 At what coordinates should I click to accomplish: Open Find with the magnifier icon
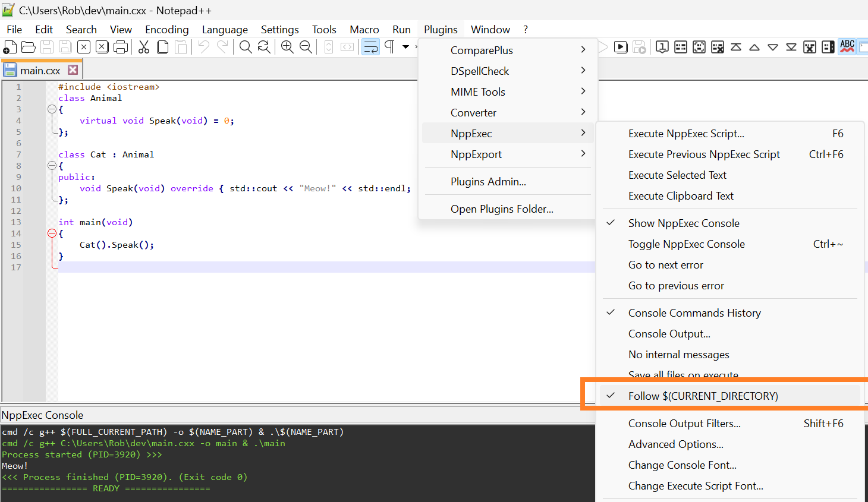tap(246, 48)
